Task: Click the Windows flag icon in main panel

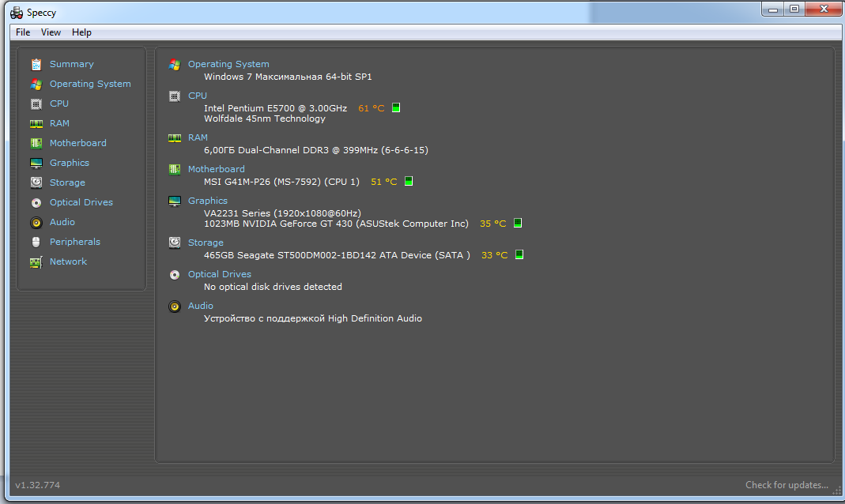Action: click(x=175, y=65)
